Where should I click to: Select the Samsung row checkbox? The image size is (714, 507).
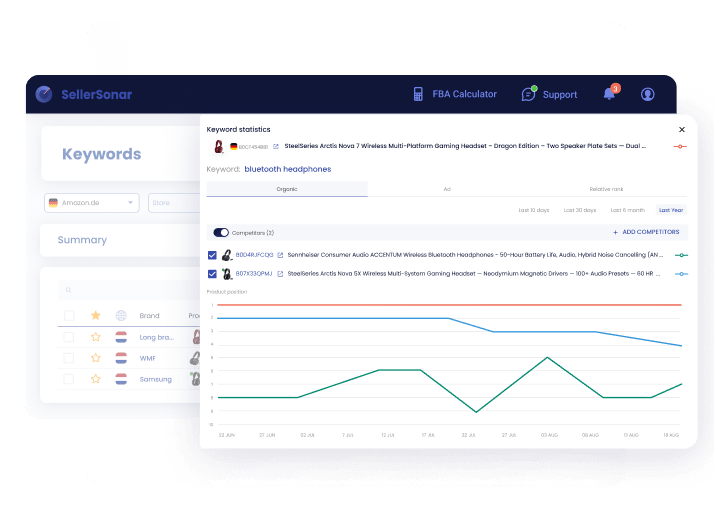(x=69, y=379)
